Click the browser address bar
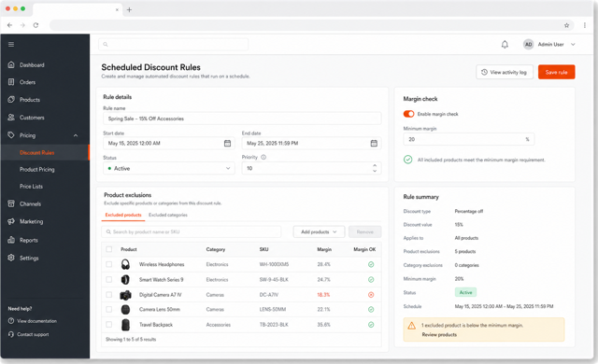 tap(312, 25)
